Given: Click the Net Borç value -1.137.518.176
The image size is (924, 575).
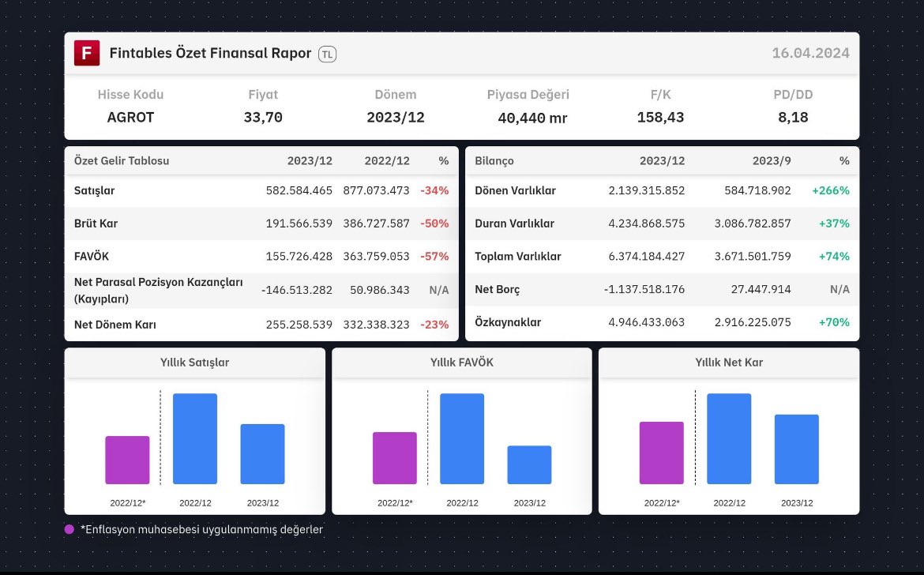Looking at the screenshot, I should tap(644, 289).
